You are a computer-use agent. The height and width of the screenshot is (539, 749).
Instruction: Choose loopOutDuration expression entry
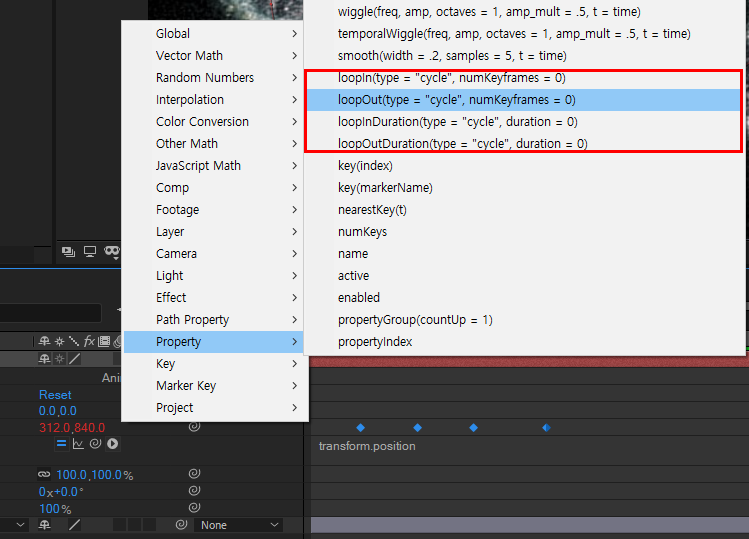(x=524, y=143)
